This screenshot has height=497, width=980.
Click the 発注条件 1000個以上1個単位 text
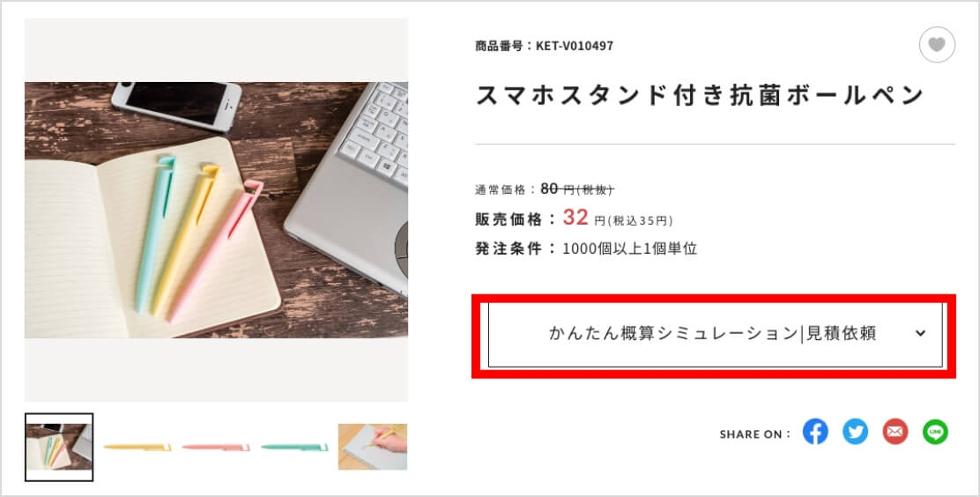click(586, 248)
